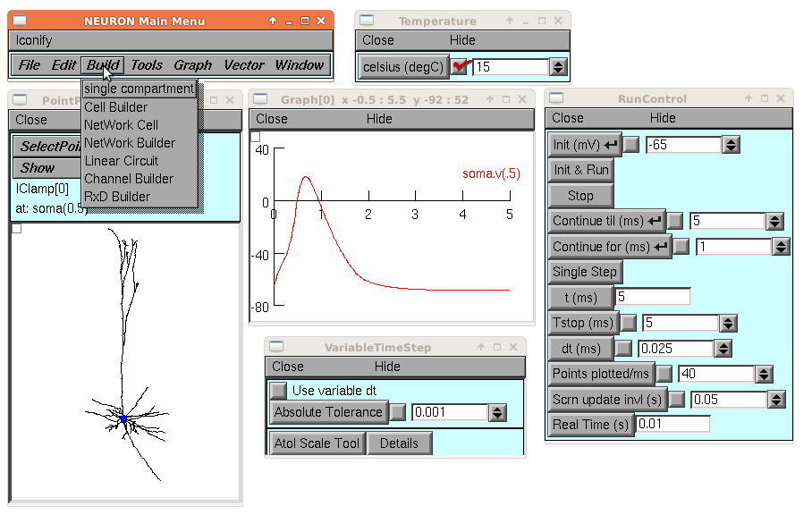The height and width of the screenshot is (515, 812).
Task: Toggle the Continue til (ms) checkbox
Action: [x=675, y=221]
